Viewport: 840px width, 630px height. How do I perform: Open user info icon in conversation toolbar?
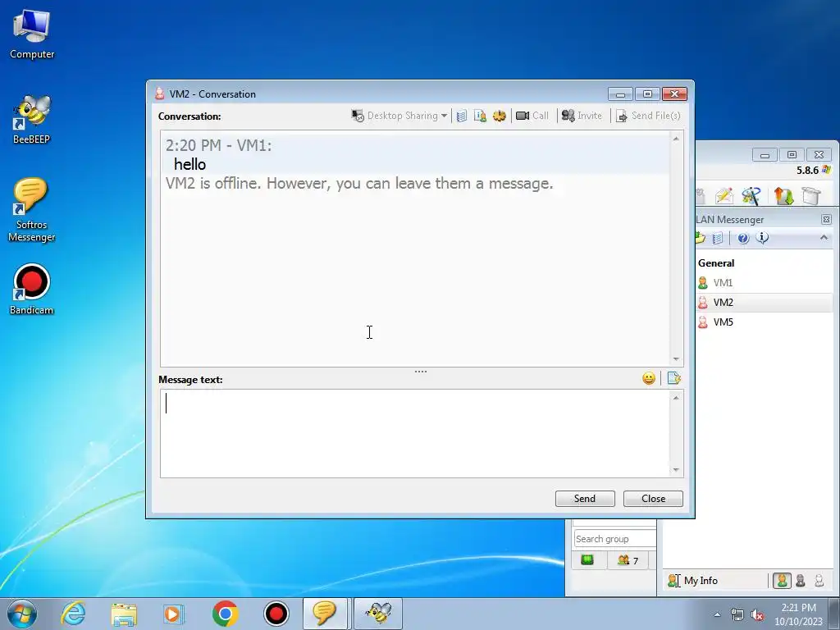pyautogui.click(x=480, y=116)
